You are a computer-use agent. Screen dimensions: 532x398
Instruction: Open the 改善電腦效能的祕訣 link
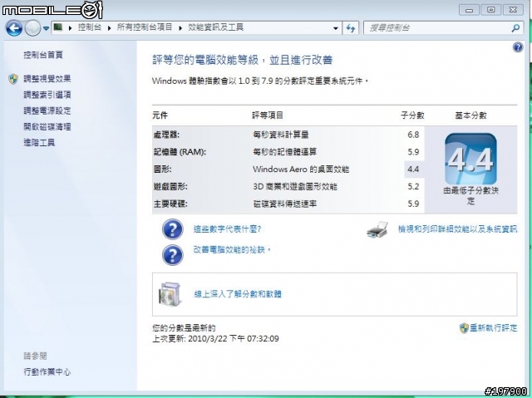(x=232, y=250)
